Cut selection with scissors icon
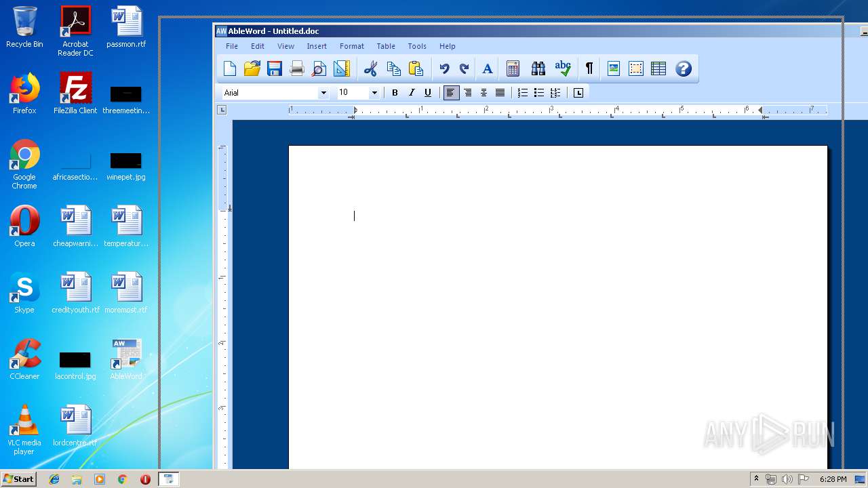868x488 pixels. 370,68
